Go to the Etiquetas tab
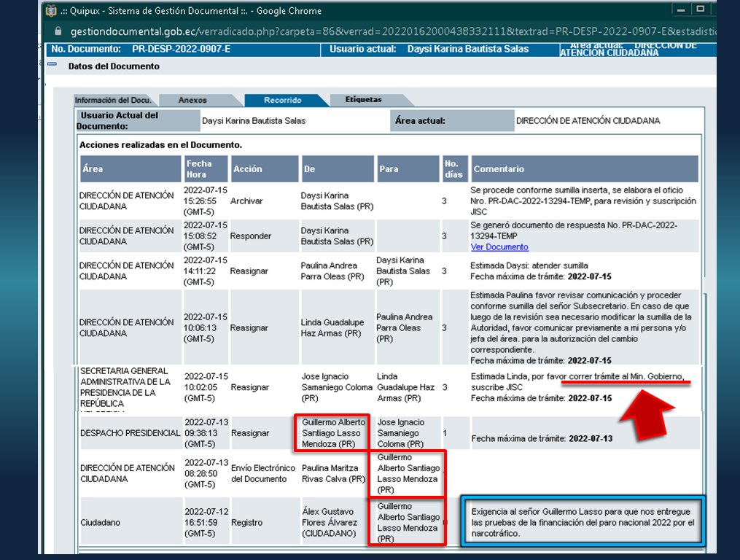Screen dimensions: 740x560 point(363,100)
